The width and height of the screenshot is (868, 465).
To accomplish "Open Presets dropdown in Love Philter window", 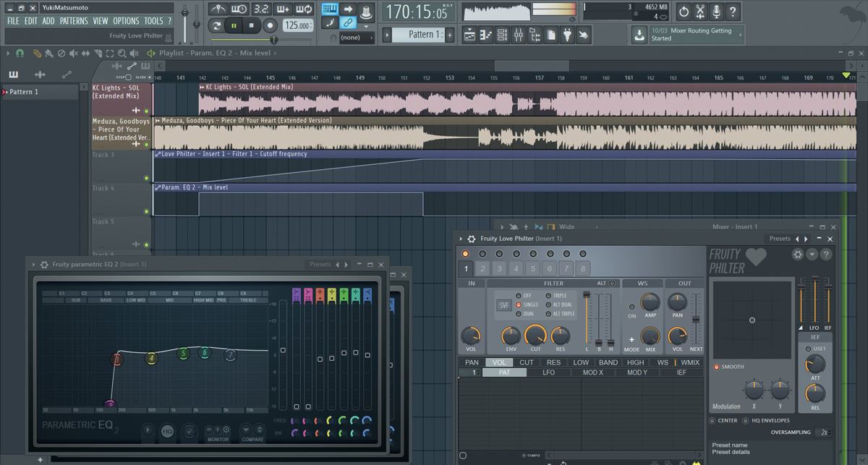I will (x=780, y=239).
